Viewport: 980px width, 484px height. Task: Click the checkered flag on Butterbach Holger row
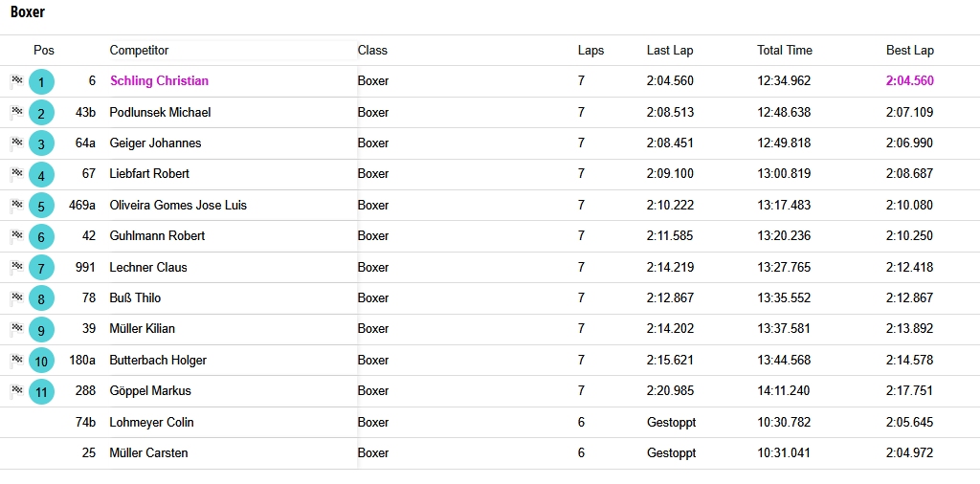click(x=17, y=360)
